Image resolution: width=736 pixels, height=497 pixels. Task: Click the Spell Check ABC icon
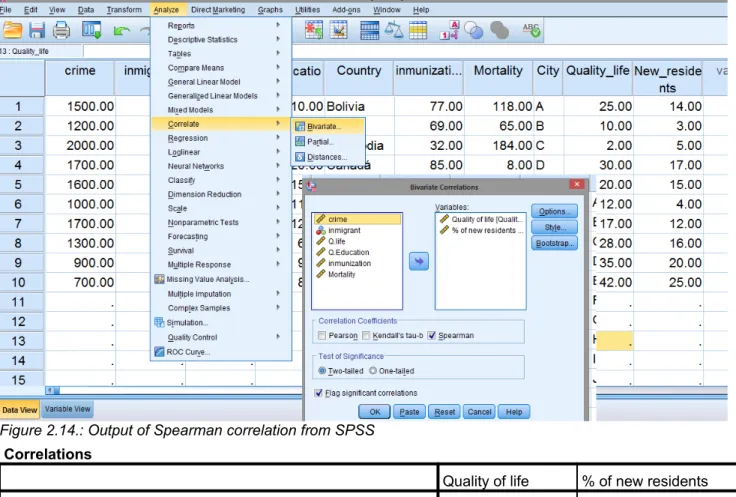click(531, 30)
